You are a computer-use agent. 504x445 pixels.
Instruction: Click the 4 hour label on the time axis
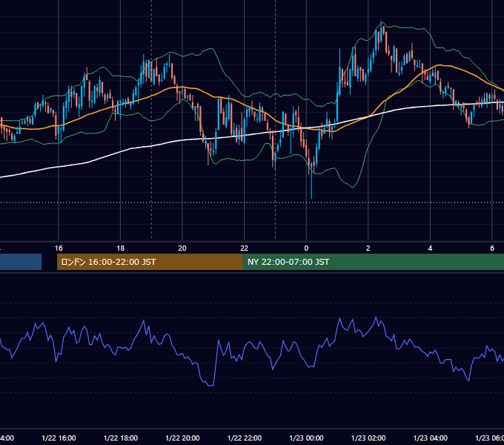click(x=430, y=248)
